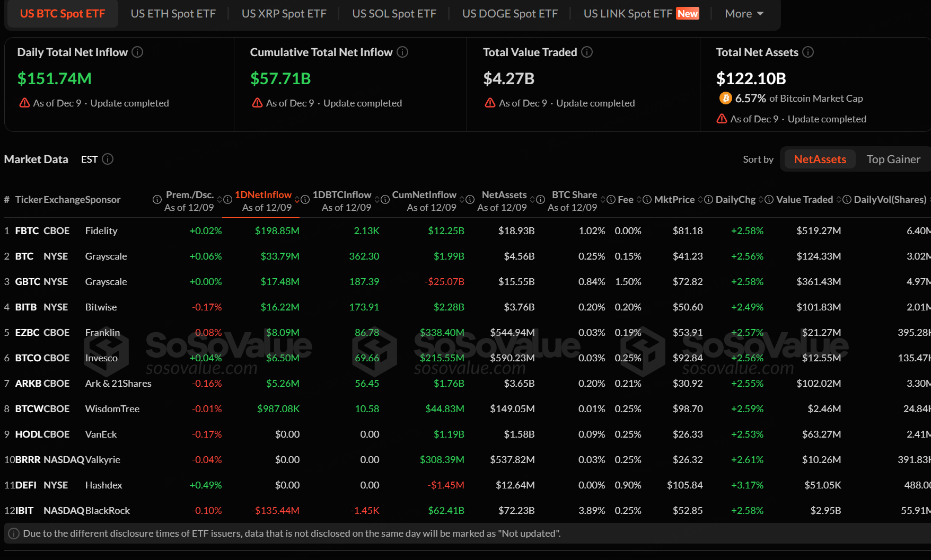Go to US SOL Spot ETF tab
The height and width of the screenshot is (560, 931).
[394, 14]
